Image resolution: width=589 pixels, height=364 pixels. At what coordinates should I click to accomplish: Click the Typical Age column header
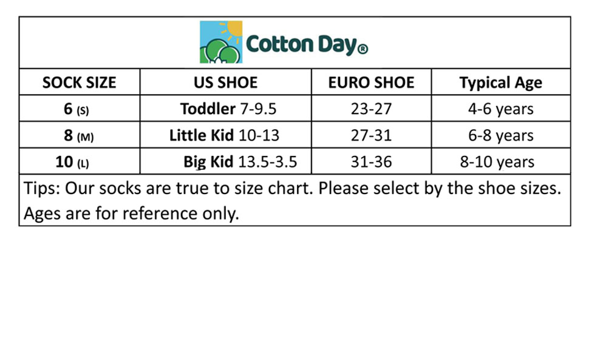500,83
